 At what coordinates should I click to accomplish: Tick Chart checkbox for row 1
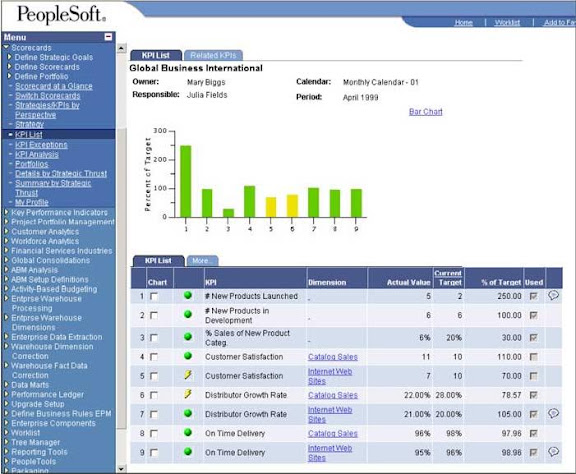coord(154,297)
